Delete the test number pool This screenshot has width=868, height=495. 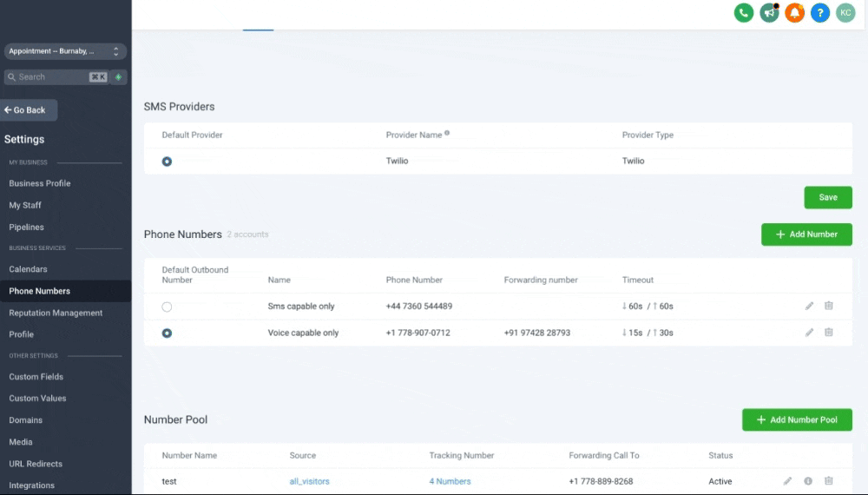click(829, 480)
